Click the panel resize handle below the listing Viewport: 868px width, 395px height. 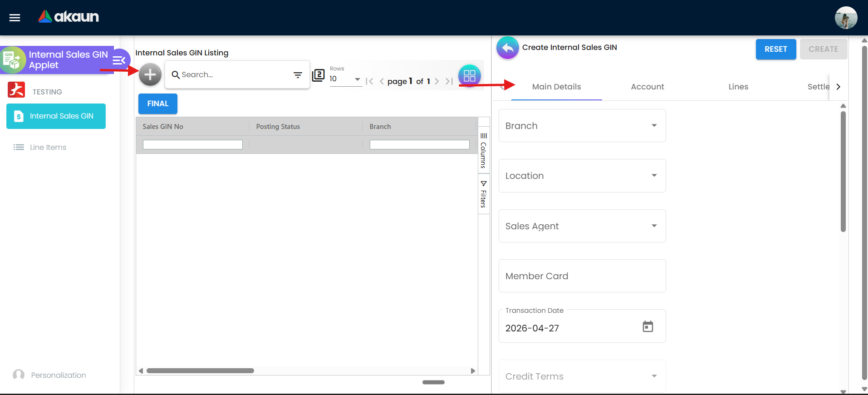click(433, 382)
